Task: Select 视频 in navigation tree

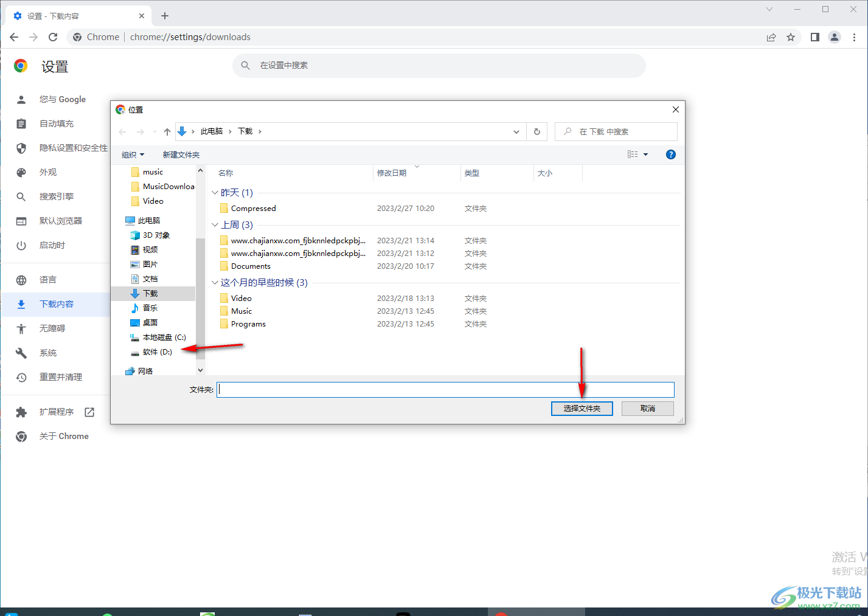Action: [144, 250]
